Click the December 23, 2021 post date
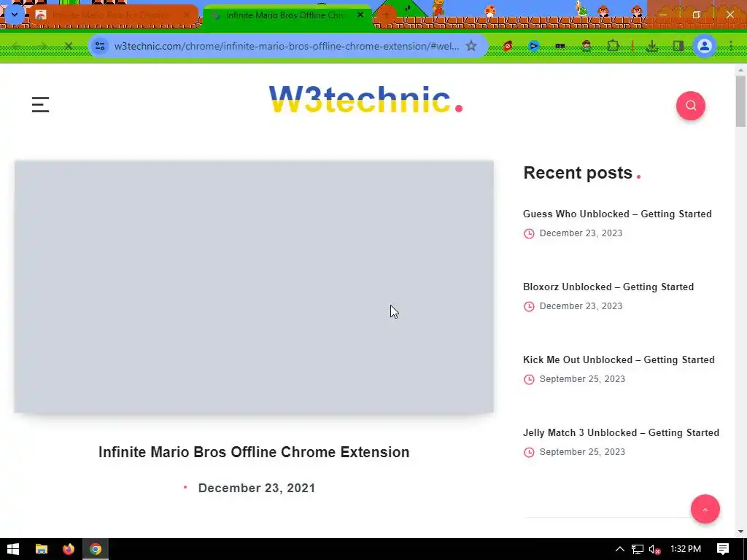The image size is (747, 560). tap(256, 488)
